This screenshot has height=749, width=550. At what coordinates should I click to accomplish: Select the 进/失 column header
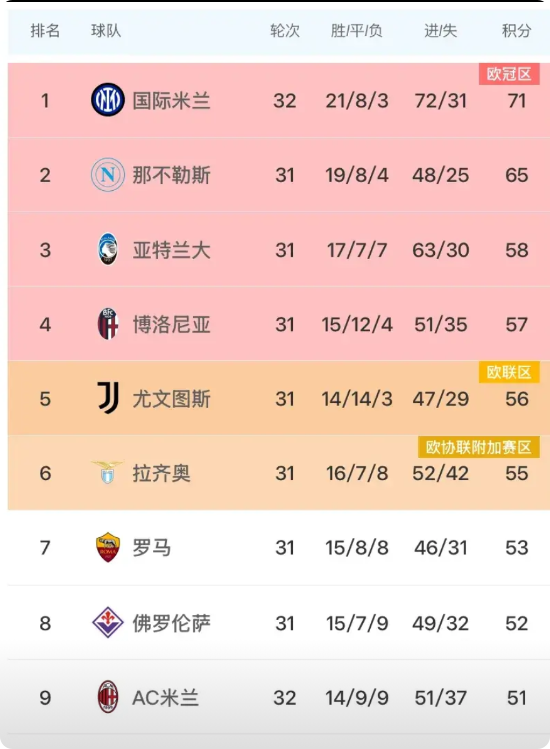click(441, 31)
